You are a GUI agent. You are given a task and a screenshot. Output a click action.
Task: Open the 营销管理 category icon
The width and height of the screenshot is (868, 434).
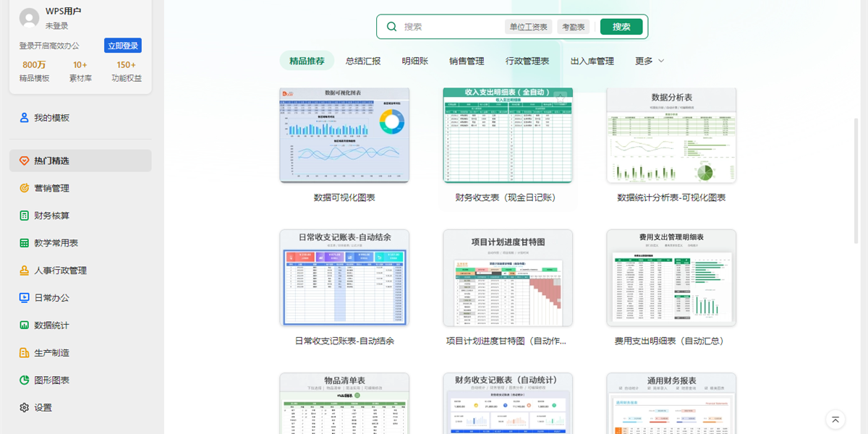pyautogui.click(x=24, y=188)
